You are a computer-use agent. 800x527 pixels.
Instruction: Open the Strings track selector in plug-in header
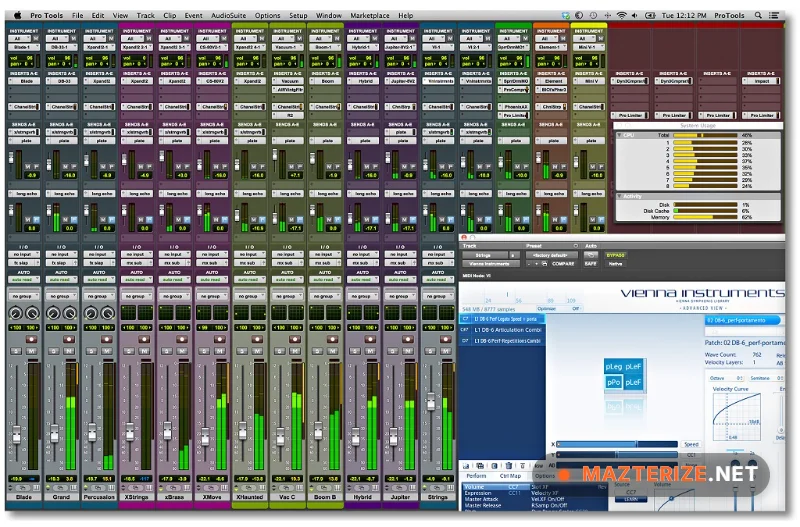tap(485, 255)
